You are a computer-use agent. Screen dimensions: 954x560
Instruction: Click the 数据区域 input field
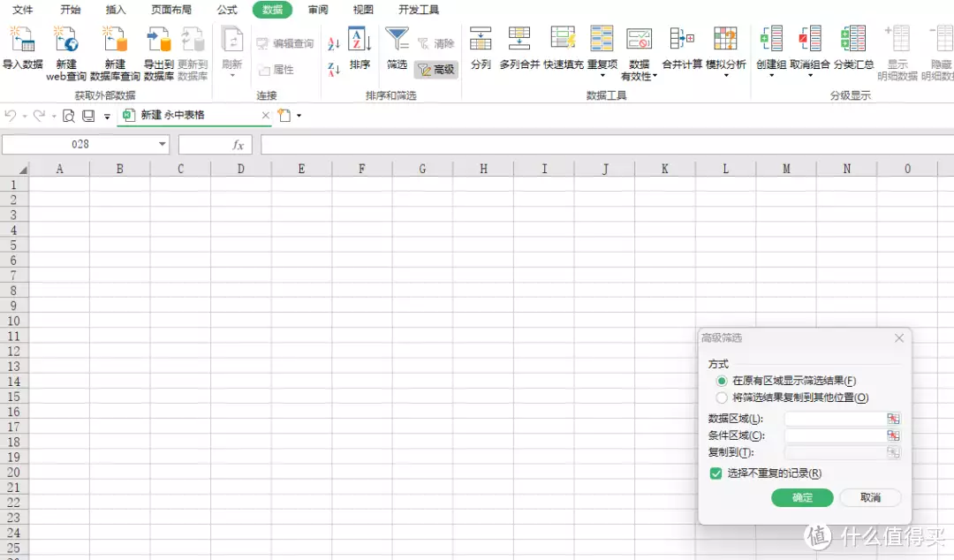(x=834, y=419)
